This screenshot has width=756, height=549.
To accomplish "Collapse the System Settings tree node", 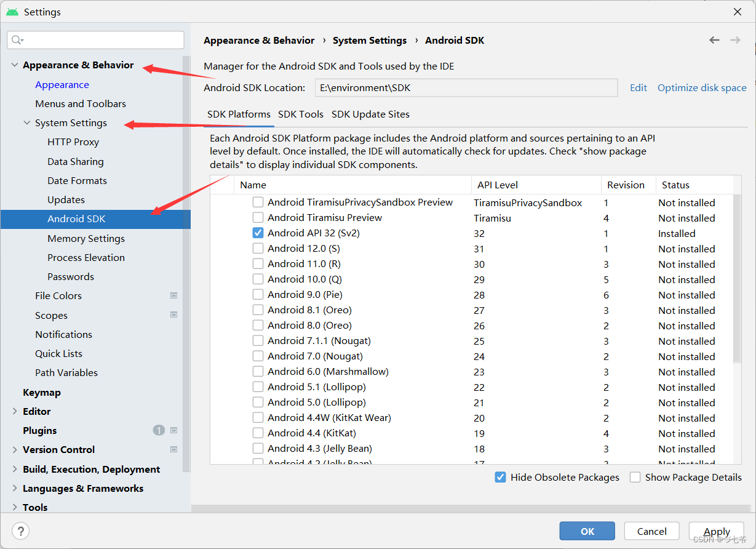I will click(27, 122).
